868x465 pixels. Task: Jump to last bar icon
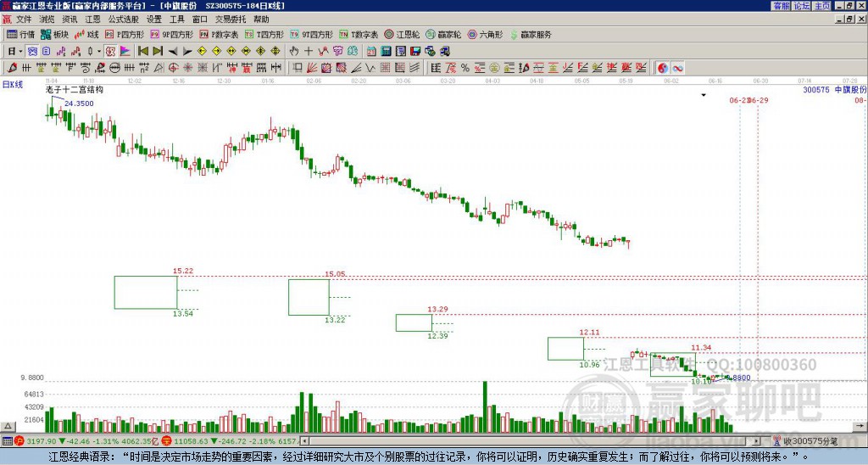pyautogui.click(x=157, y=52)
